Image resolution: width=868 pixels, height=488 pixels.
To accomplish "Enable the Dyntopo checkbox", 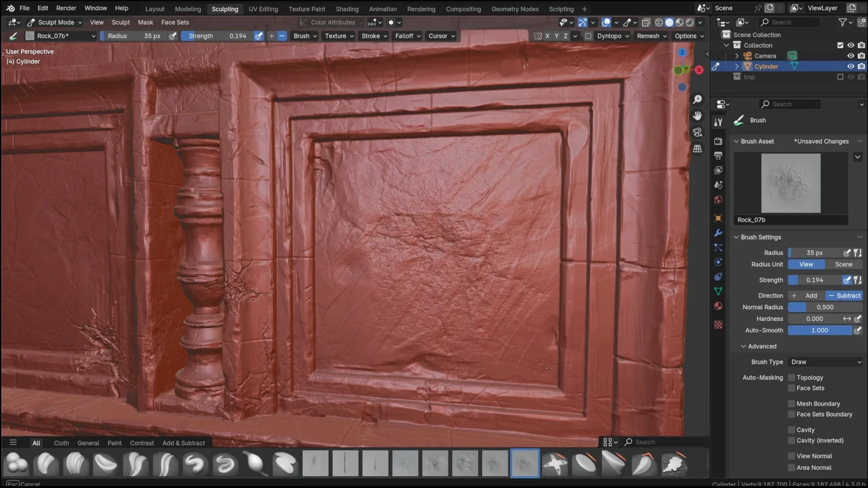I will [589, 36].
